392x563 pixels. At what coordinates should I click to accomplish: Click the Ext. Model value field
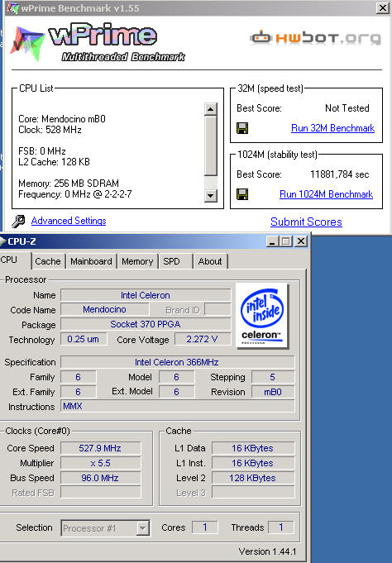click(176, 392)
